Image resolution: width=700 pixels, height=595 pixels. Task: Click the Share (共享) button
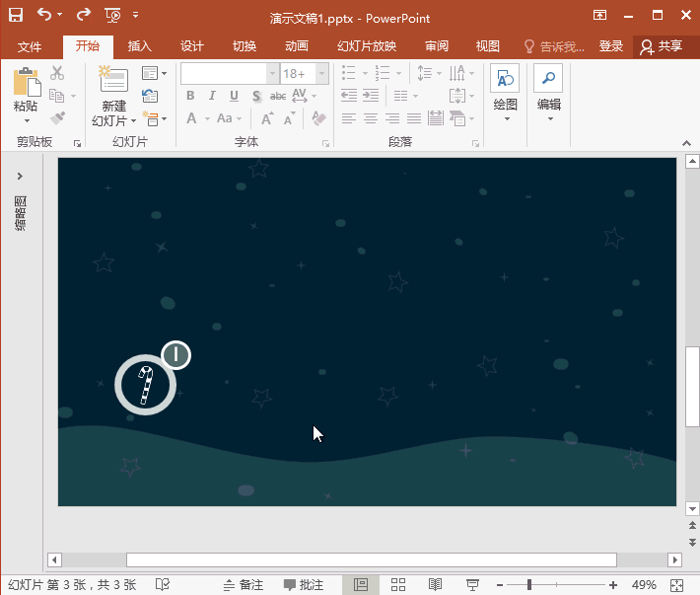click(x=662, y=46)
